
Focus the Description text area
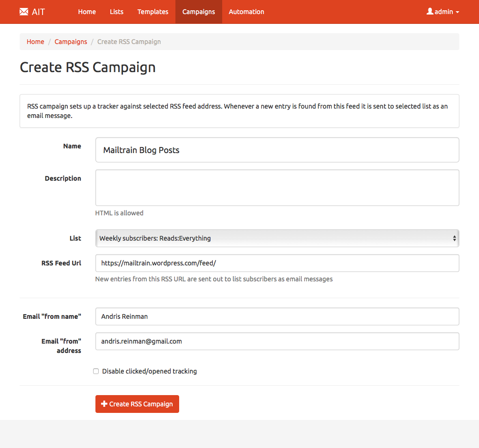(277, 188)
